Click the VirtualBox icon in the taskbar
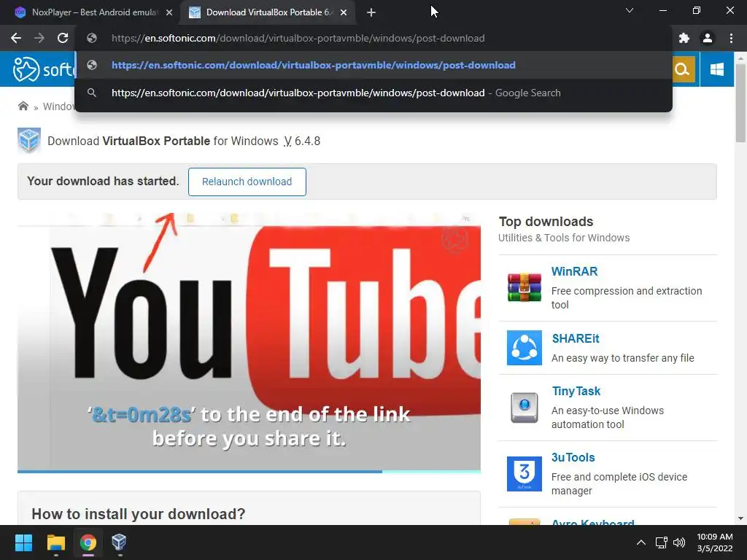 pyautogui.click(x=119, y=542)
